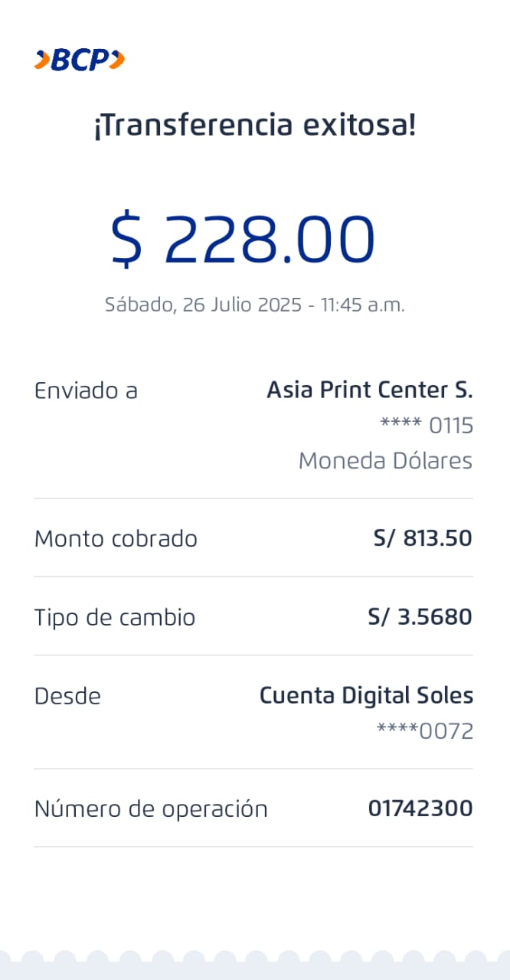Select the S/ 813.50 charged amount

423,539
